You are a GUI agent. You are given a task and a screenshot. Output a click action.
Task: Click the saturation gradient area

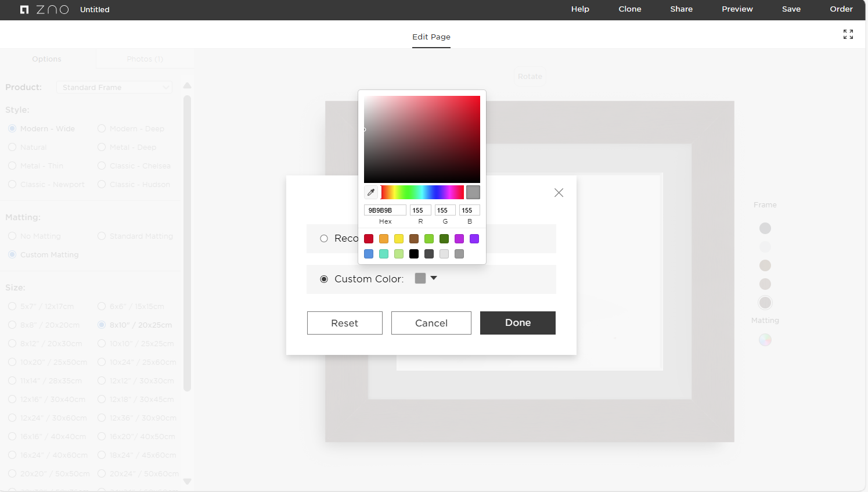pos(422,139)
